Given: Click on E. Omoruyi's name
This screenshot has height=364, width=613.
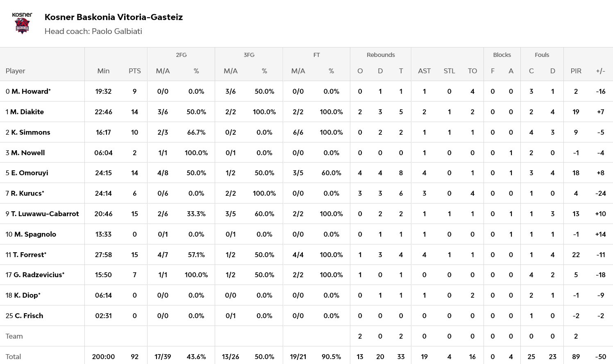Looking at the screenshot, I should [30, 173].
